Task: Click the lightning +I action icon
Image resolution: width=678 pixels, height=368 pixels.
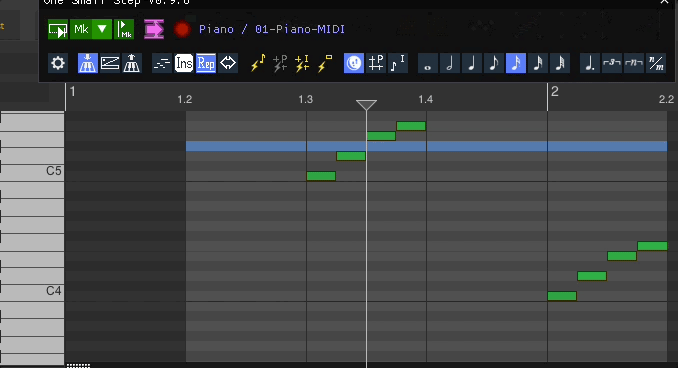Action: click(302, 63)
